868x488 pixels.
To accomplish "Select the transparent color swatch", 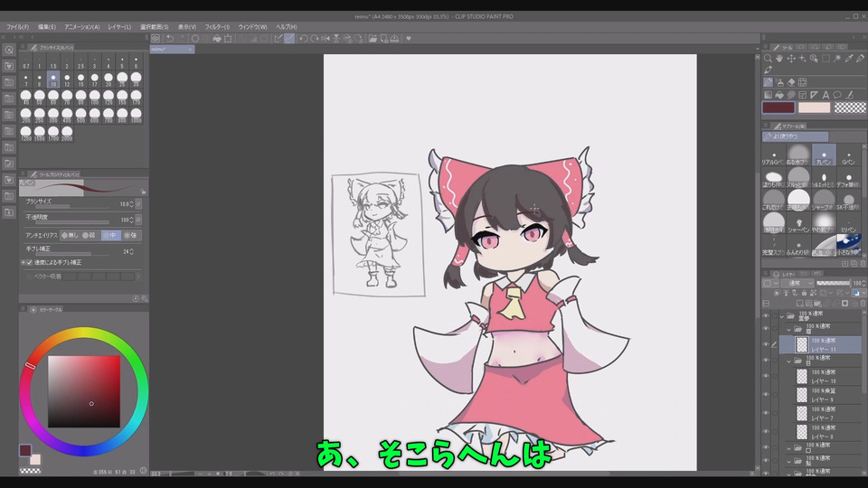I will (x=850, y=108).
